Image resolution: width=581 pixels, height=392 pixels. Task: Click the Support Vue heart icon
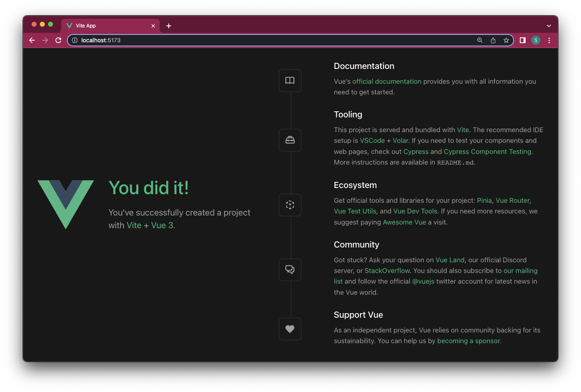(x=290, y=329)
